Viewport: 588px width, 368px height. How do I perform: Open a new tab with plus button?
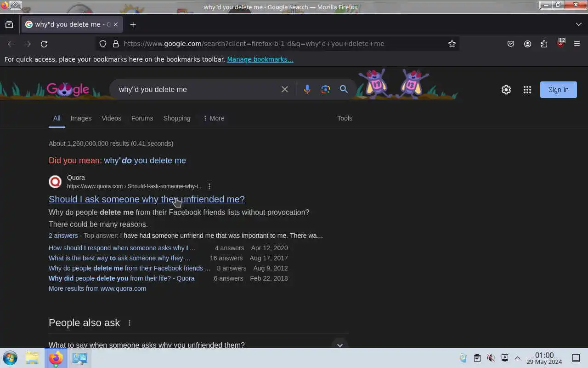click(133, 24)
